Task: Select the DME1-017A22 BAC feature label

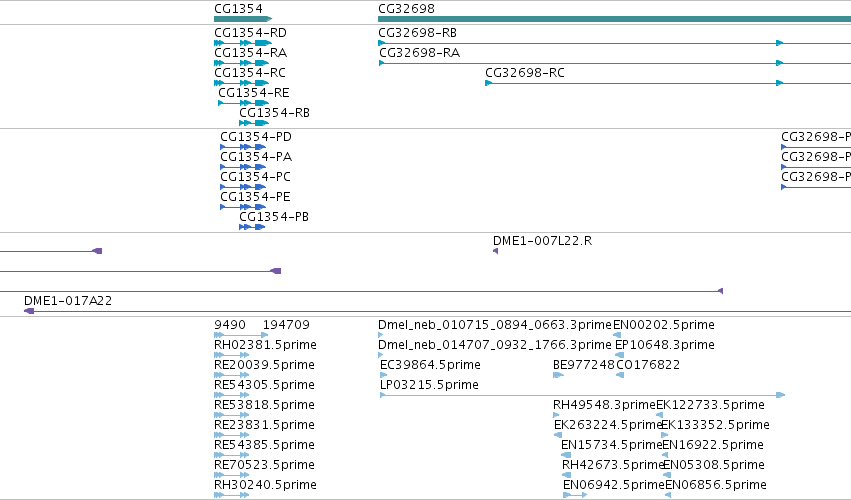Action: click(68, 301)
